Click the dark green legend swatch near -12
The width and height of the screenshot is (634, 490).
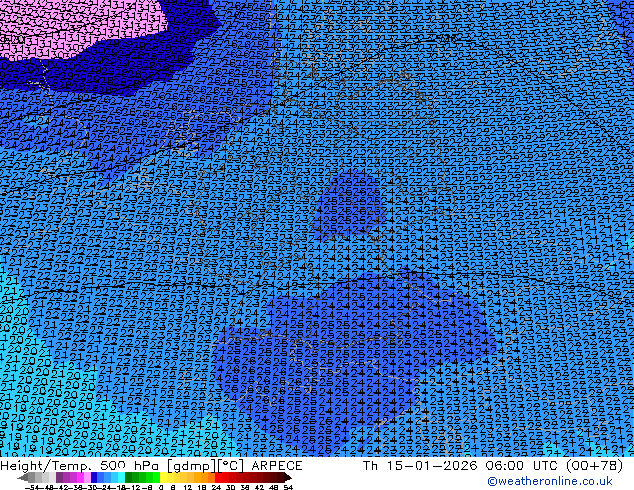pos(129,477)
